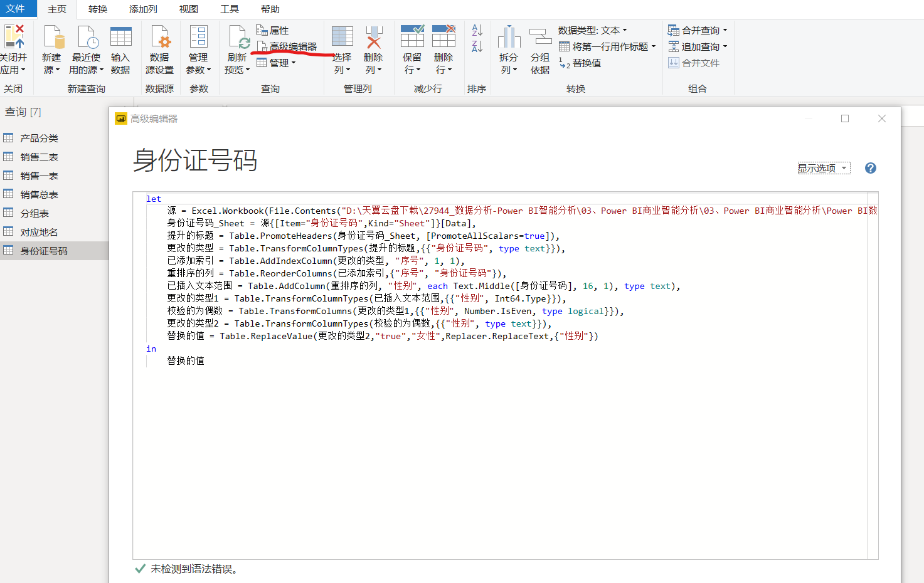Sort descending with the Z-A icon
The width and height of the screenshot is (924, 583).
click(x=477, y=46)
